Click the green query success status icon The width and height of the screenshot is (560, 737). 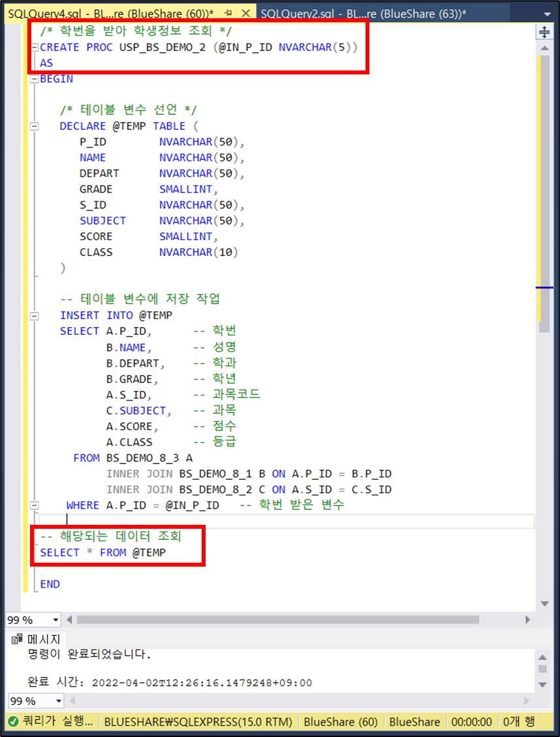click(14, 721)
